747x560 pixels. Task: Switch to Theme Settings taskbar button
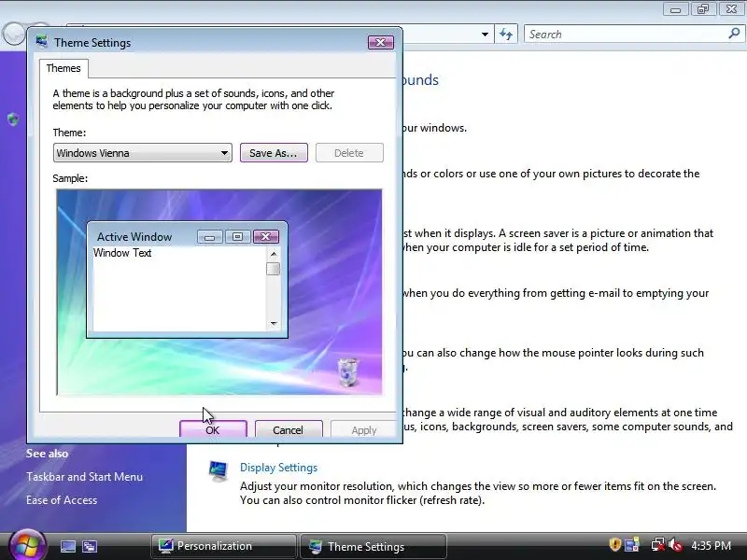click(x=373, y=546)
